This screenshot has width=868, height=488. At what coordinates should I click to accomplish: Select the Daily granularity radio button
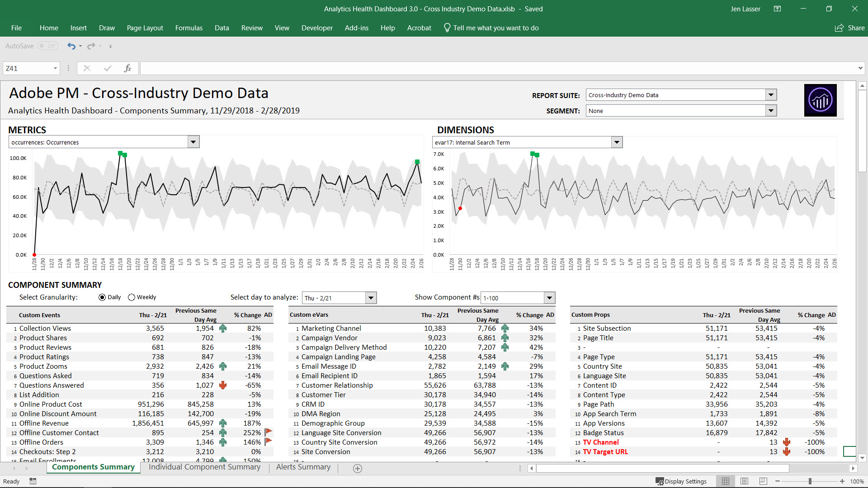pyautogui.click(x=102, y=297)
